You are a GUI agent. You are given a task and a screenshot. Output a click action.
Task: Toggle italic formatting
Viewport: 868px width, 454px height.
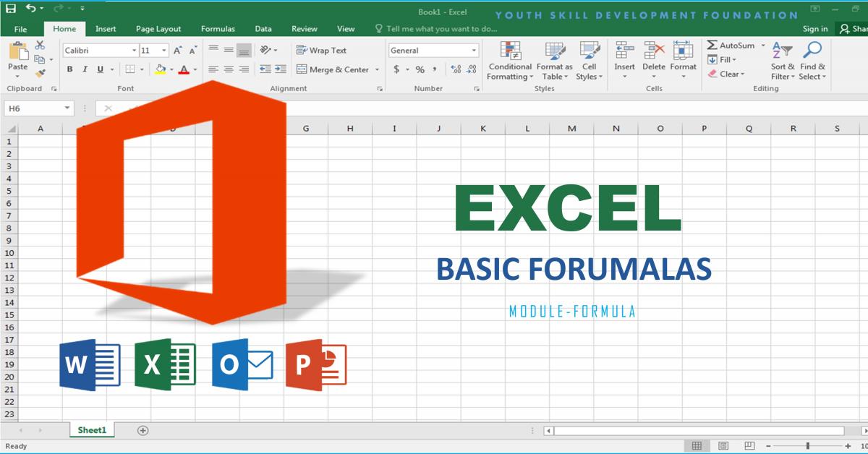(85, 69)
